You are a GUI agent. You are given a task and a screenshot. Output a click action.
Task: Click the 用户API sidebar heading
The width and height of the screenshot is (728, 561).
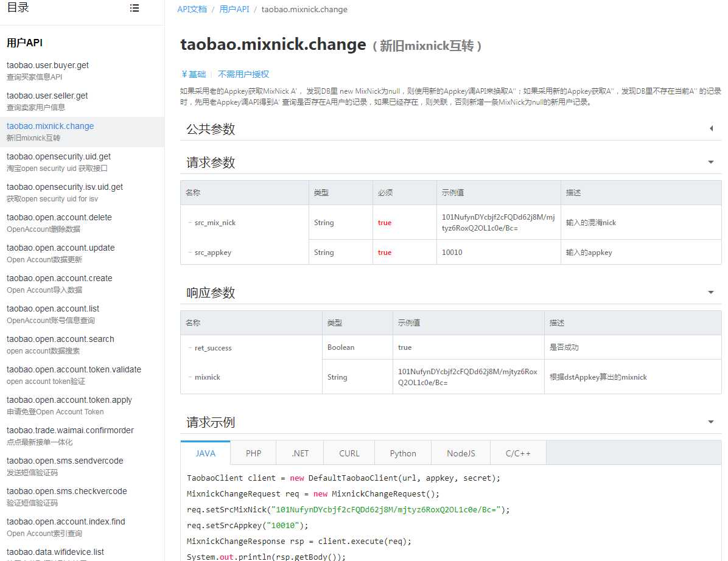point(24,43)
